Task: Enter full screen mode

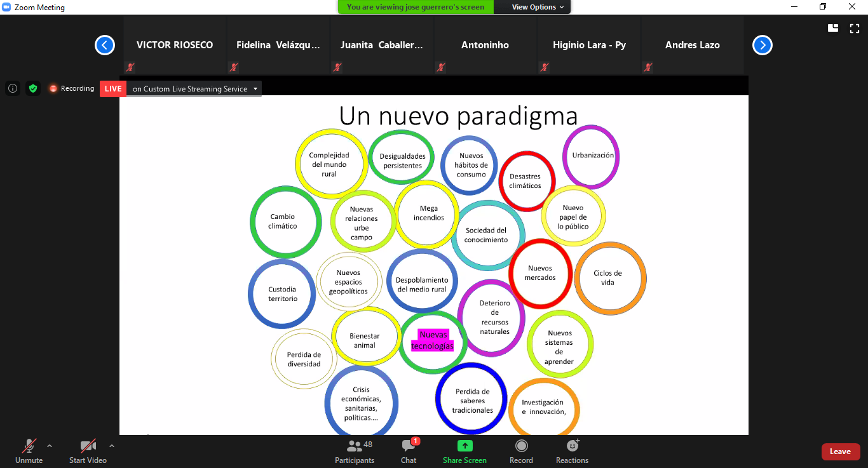Action: click(x=855, y=28)
